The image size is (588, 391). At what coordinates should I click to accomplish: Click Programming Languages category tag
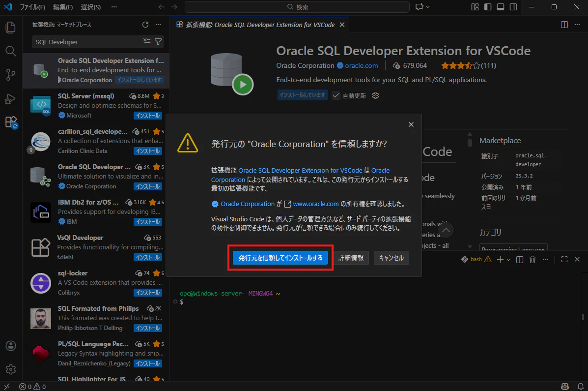pos(513,248)
